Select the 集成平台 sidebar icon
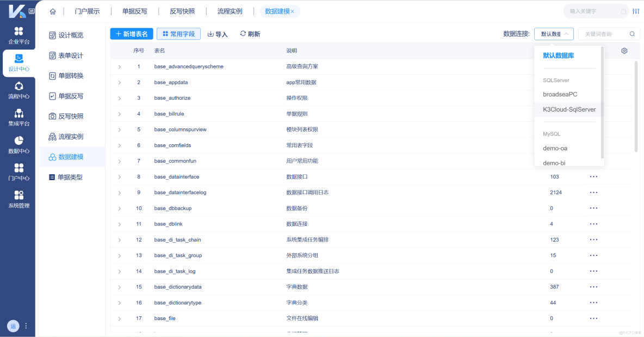Screen dimensions: 644x337 click(18, 114)
